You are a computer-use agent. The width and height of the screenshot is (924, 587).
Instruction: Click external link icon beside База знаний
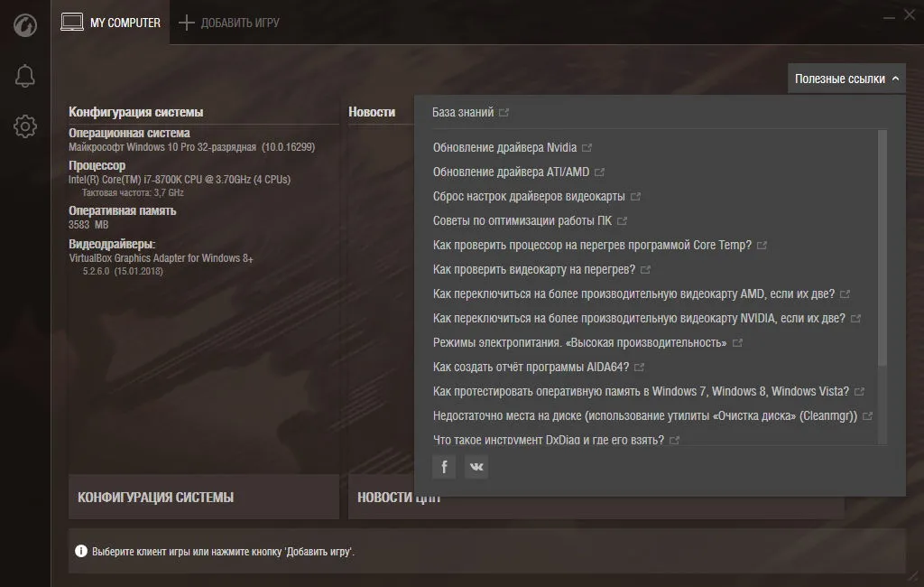pyautogui.click(x=504, y=112)
